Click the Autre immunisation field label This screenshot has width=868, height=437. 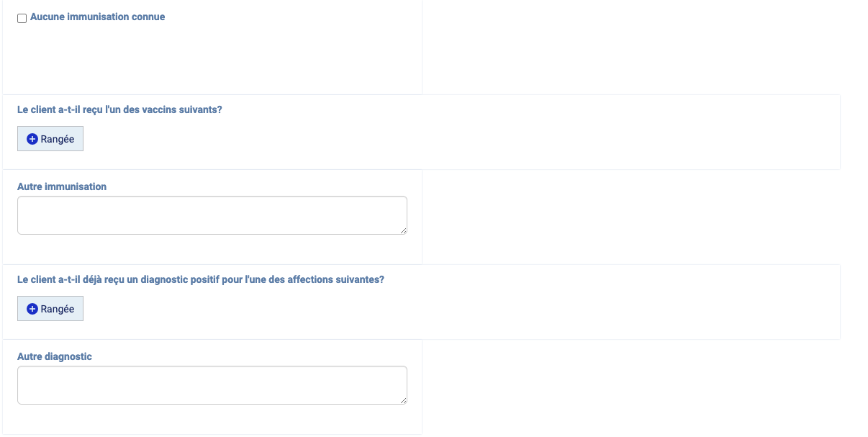pyautogui.click(x=62, y=186)
